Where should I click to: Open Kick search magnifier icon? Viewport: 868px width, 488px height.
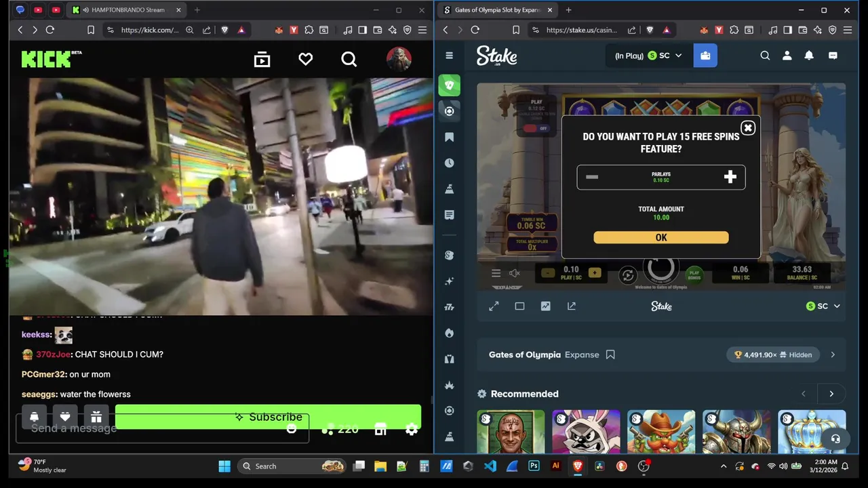point(349,60)
